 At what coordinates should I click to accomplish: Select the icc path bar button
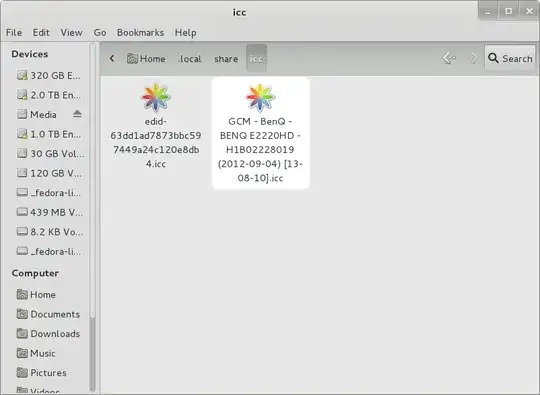click(256, 59)
